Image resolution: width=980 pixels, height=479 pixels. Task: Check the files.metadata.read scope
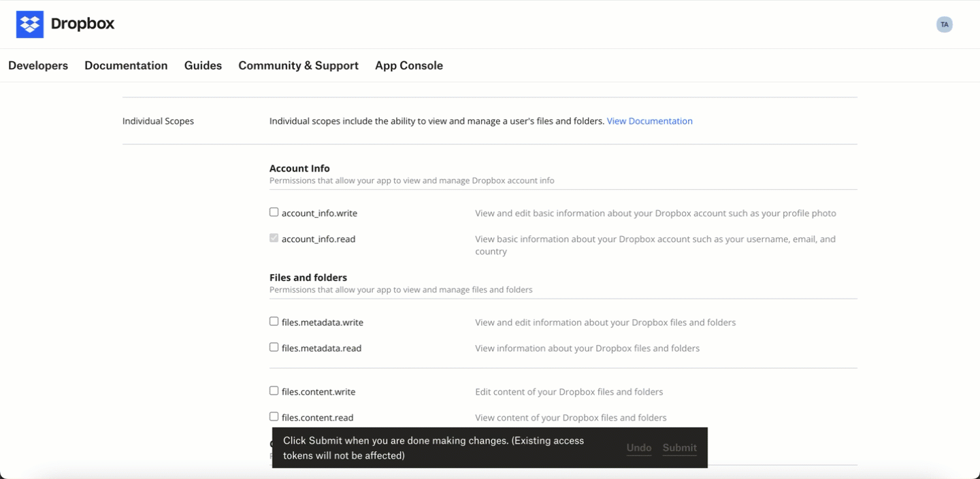[274, 347]
